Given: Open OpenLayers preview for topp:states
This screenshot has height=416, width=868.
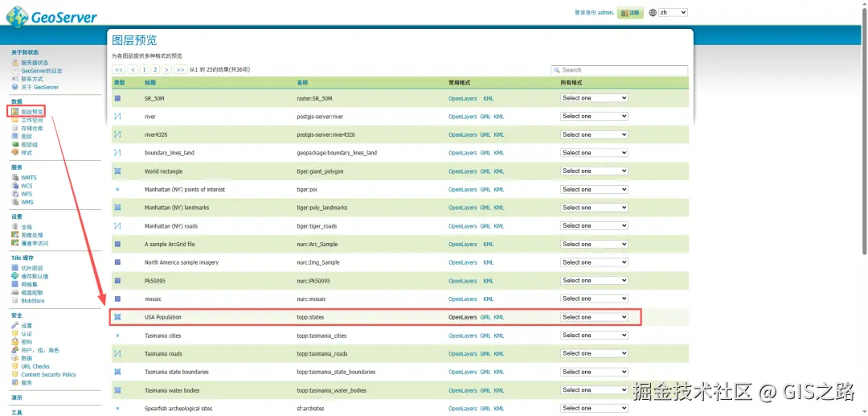Looking at the screenshot, I should tap(462, 317).
